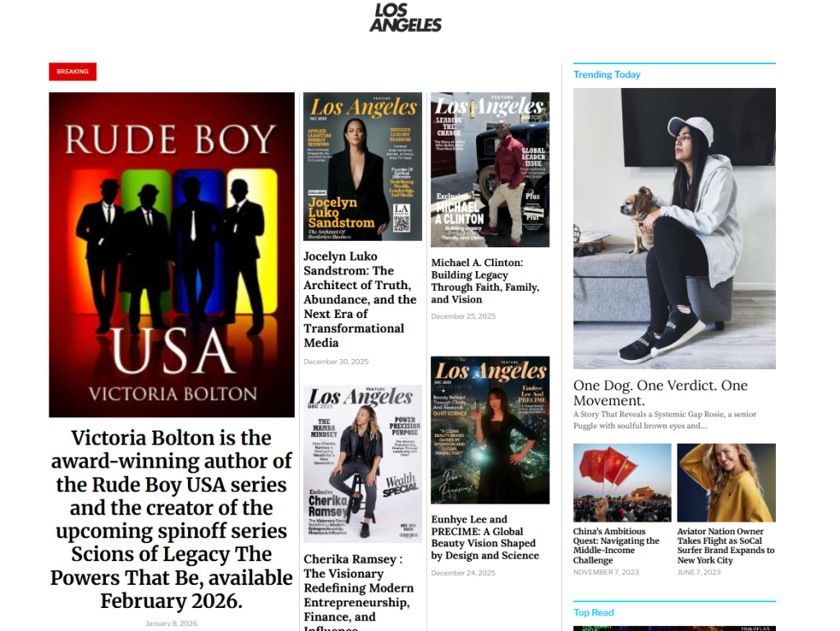Select the Top Read section heading
The image size is (840, 631).
point(594,613)
